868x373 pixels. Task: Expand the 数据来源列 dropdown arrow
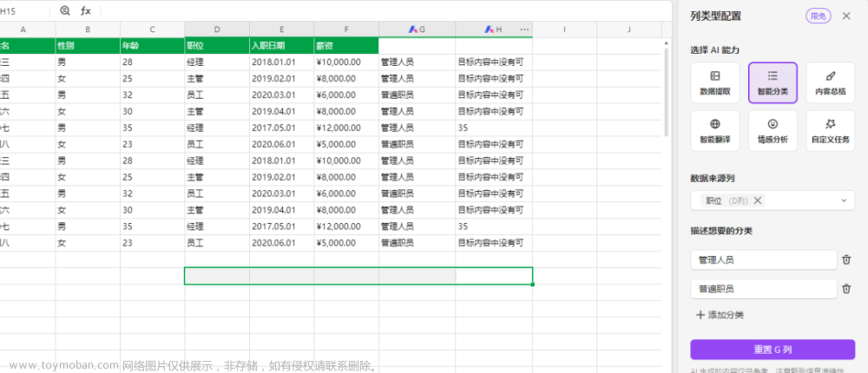coord(844,200)
